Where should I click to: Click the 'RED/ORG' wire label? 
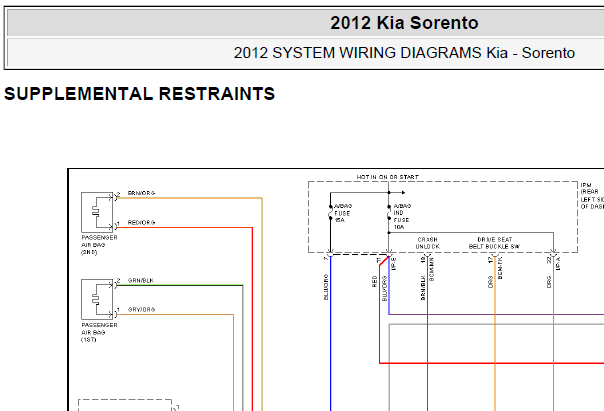point(141,223)
